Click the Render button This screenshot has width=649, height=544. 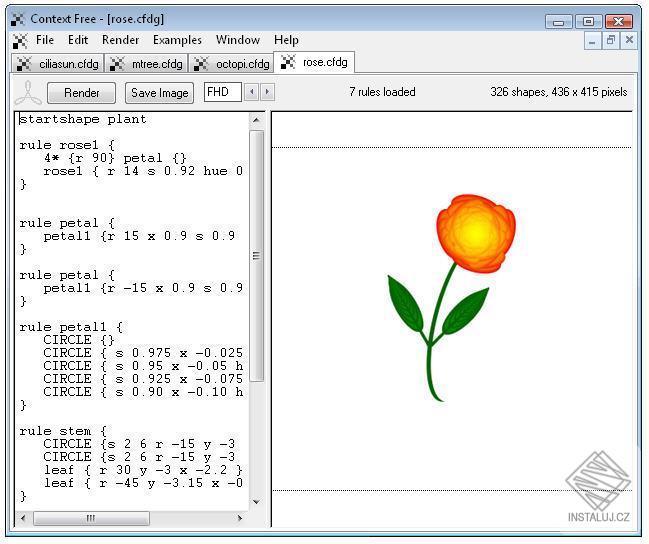pos(81,93)
